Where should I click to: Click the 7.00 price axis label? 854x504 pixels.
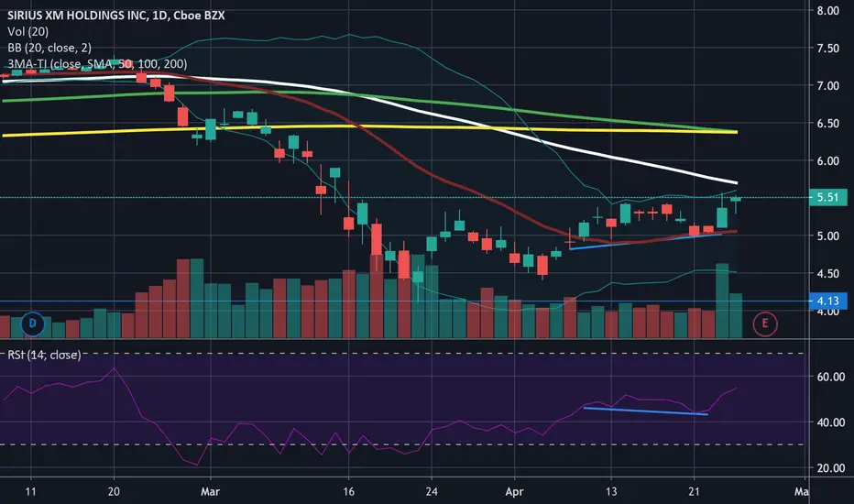pos(827,85)
